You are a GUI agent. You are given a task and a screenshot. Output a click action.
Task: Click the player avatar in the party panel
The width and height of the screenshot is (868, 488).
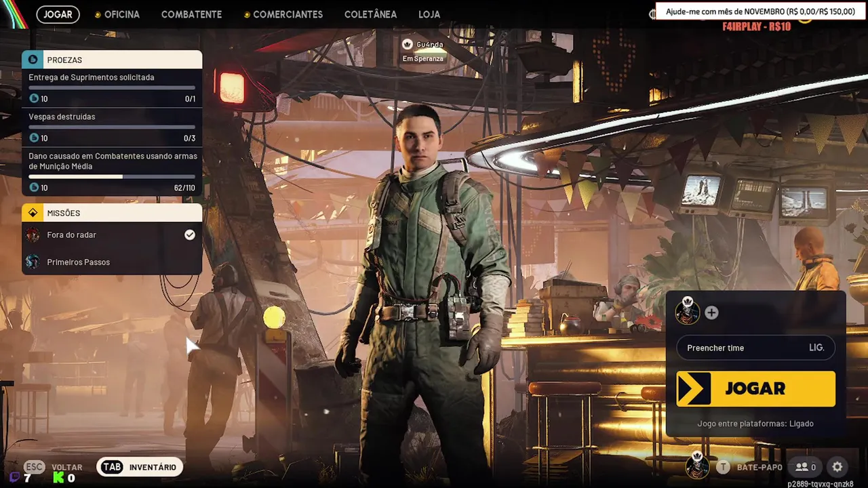click(688, 312)
